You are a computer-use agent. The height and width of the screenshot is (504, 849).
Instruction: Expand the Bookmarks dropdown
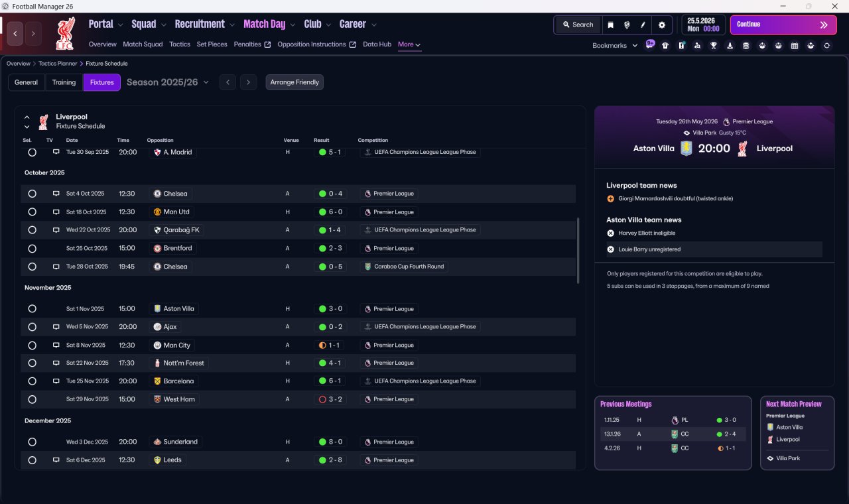(x=615, y=46)
